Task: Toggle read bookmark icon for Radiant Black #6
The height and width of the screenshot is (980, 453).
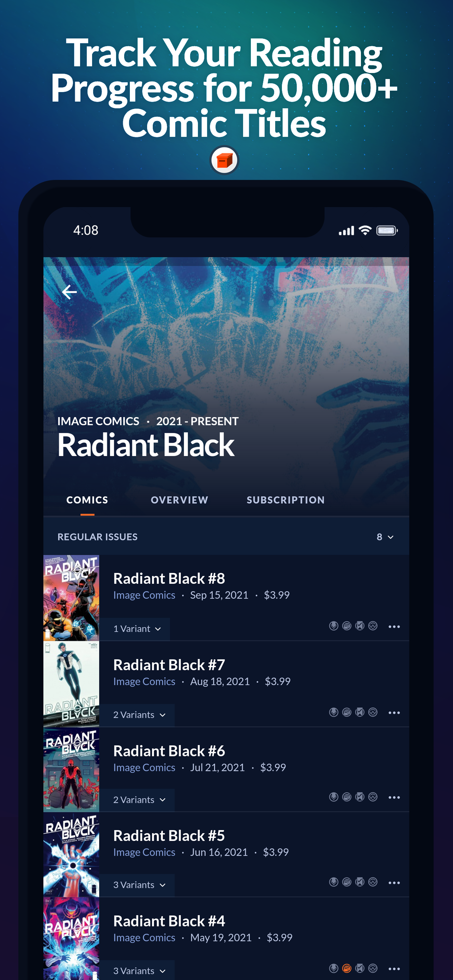Action: pyautogui.click(x=360, y=797)
